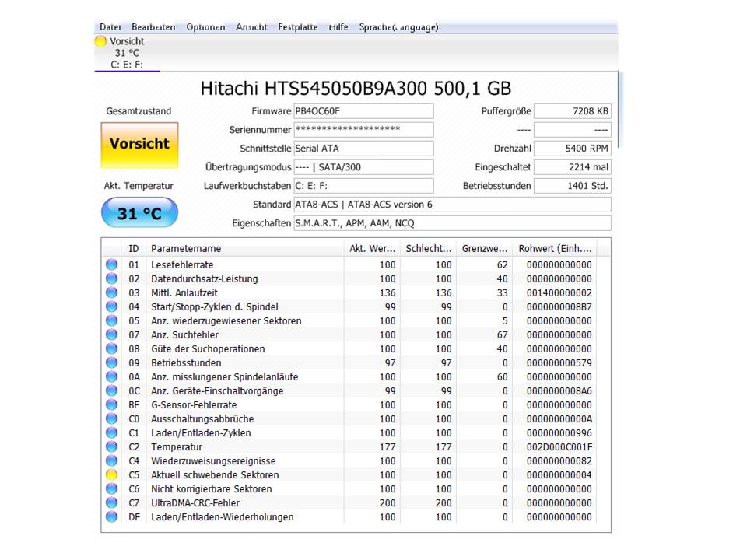Open the Ansicht menu

(x=251, y=27)
